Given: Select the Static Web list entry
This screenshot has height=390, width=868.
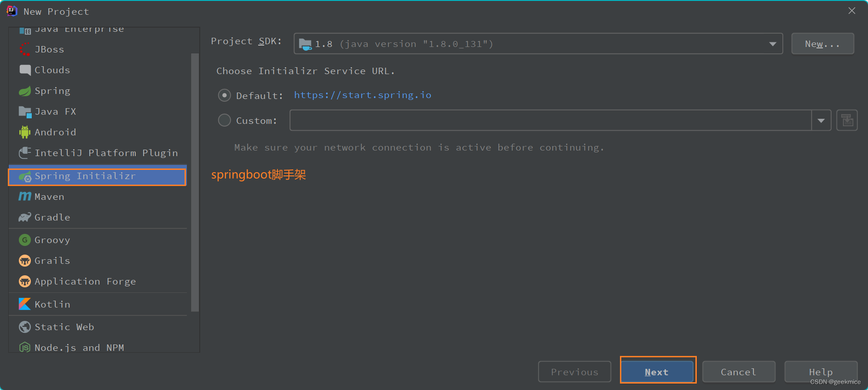Looking at the screenshot, I should point(98,327).
